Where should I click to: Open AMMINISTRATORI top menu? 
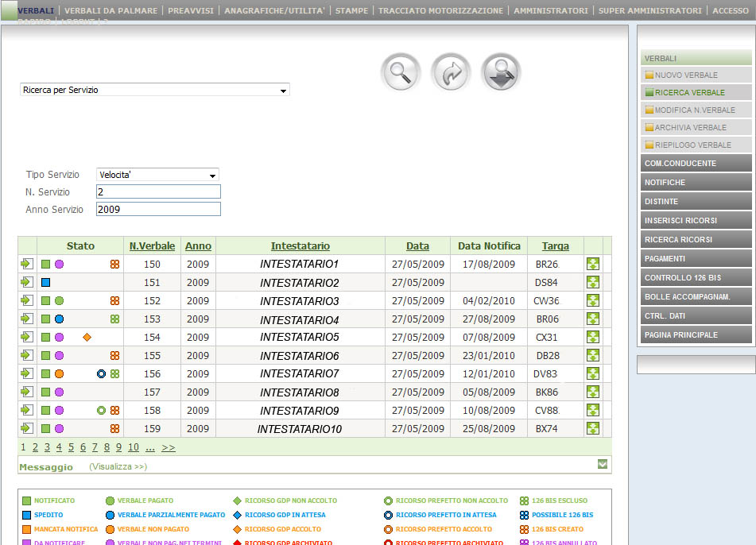point(551,10)
